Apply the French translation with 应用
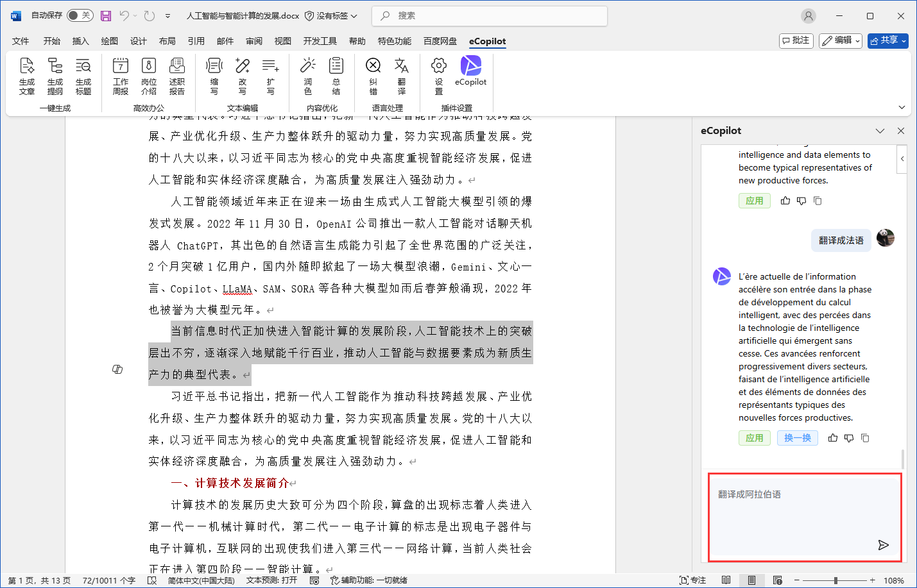The image size is (917, 588). point(754,438)
